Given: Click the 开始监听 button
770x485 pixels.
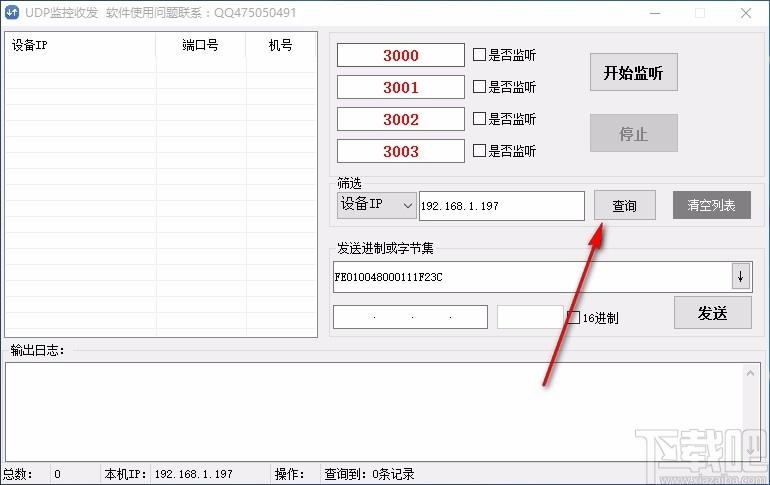Looking at the screenshot, I should pos(633,74).
